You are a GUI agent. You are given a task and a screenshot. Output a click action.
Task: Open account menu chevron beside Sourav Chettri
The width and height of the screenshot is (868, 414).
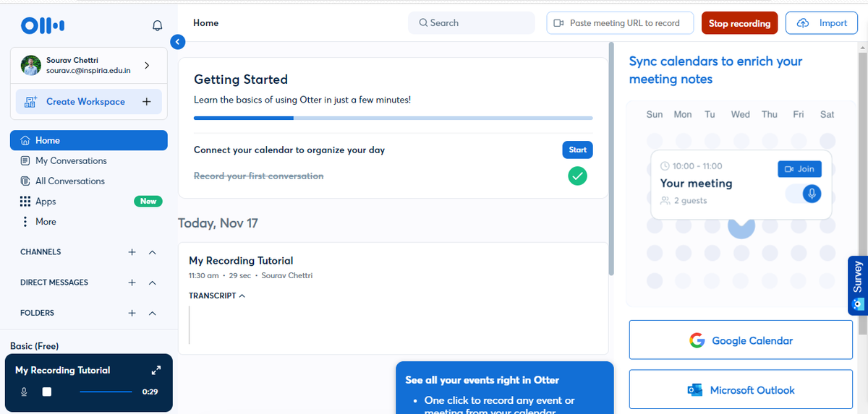[147, 65]
